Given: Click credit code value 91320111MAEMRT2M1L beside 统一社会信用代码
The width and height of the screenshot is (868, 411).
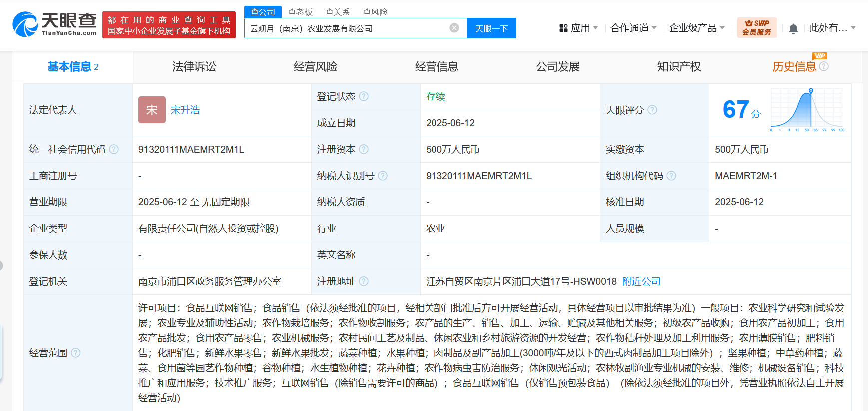Looking at the screenshot, I should tap(191, 149).
